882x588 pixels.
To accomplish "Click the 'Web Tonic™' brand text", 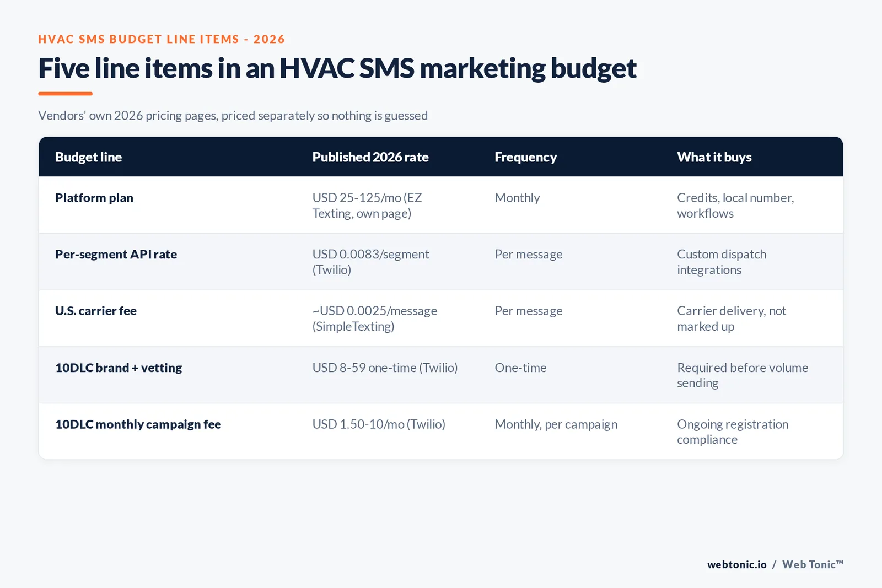I will [x=813, y=564].
